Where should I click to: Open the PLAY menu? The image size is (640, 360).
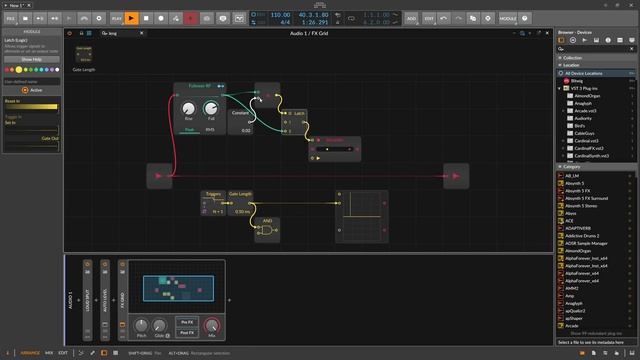(x=116, y=18)
